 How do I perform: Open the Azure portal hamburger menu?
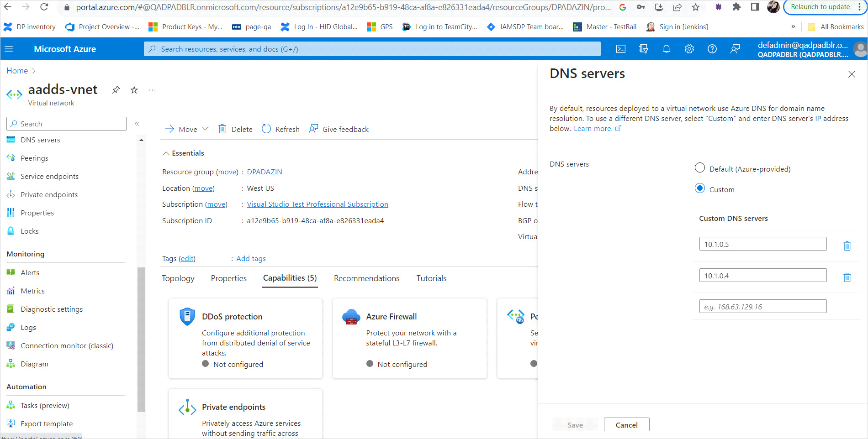[9, 49]
